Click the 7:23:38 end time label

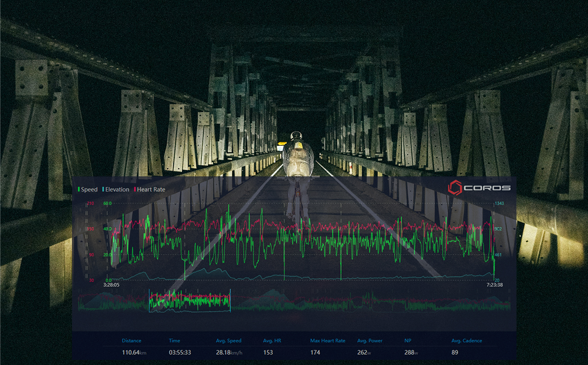point(495,285)
